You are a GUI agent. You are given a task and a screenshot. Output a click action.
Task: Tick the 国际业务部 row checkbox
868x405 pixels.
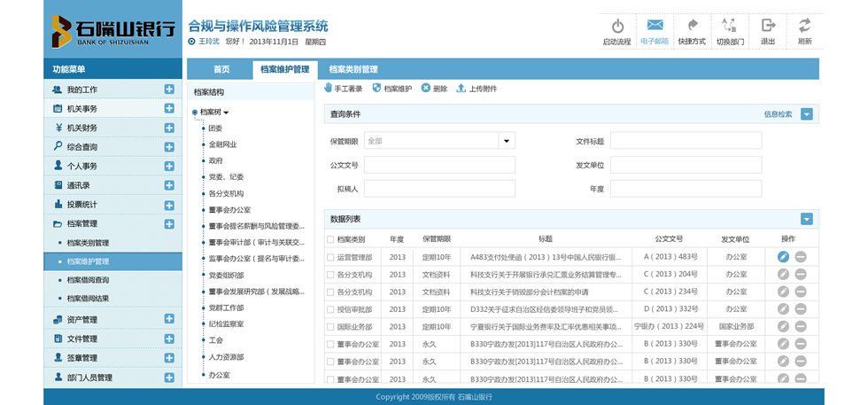coord(330,326)
